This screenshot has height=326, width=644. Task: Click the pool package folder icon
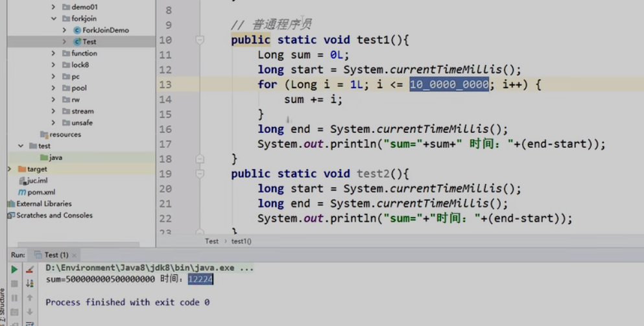click(66, 88)
